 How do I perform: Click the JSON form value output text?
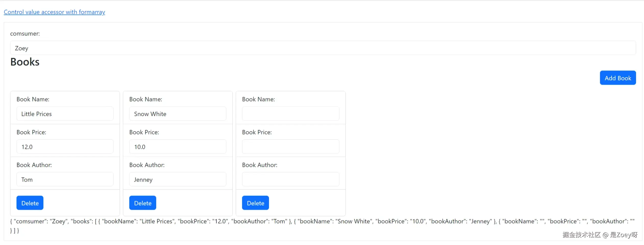pos(323,226)
